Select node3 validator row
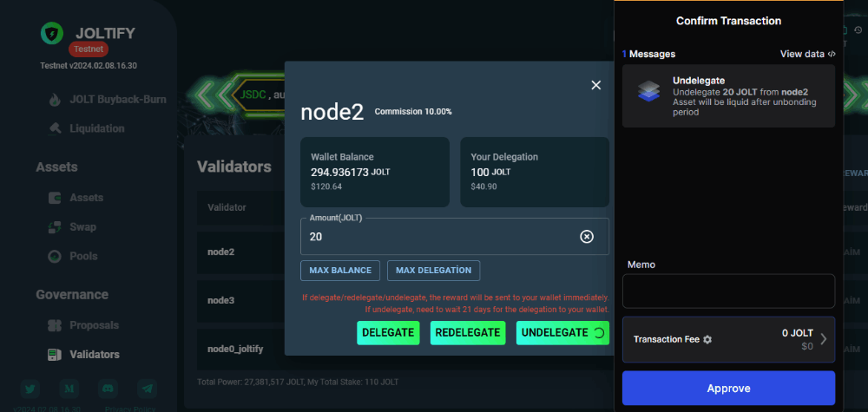The image size is (868, 412). click(240, 300)
